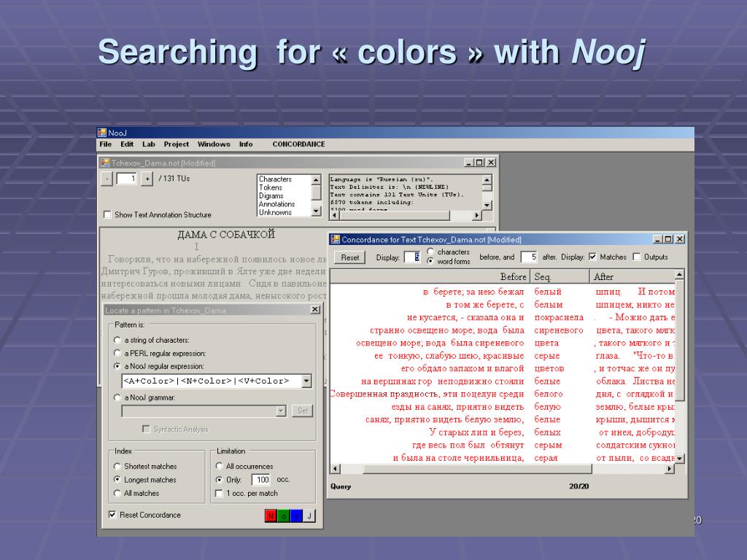Click the Tchexov_Dama.not window title icon

tap(105, 163)
